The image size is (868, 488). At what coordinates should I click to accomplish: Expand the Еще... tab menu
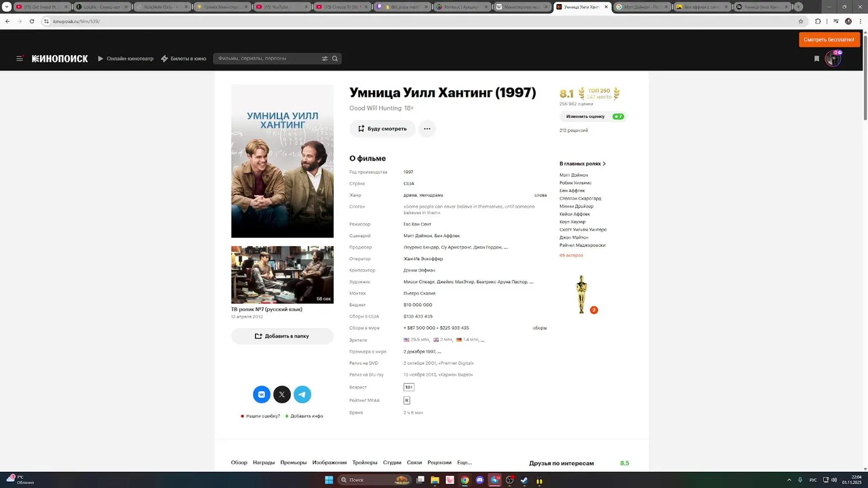(465, 463)
